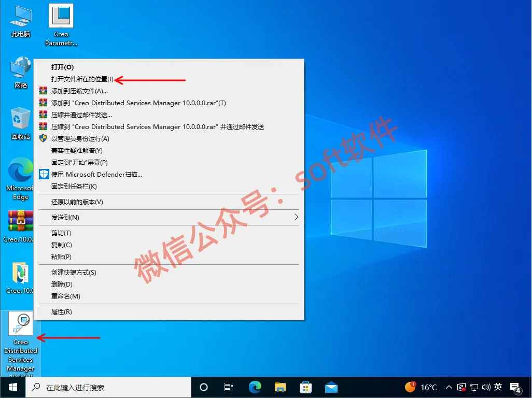The image size is (532, 398).
Task: Choose 压缩并通过邮件发送...
Action: (x=169, y=115)
